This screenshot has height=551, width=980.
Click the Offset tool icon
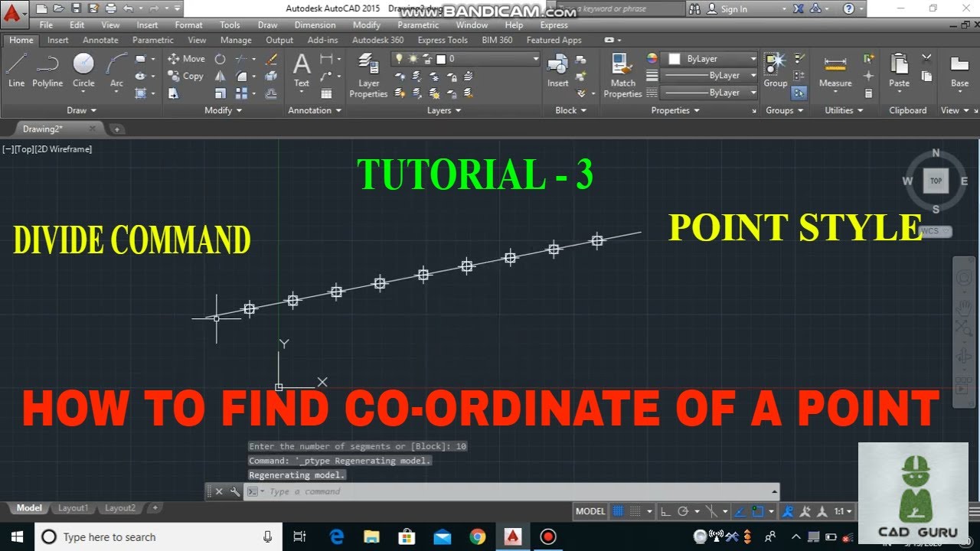pos(271,93)
